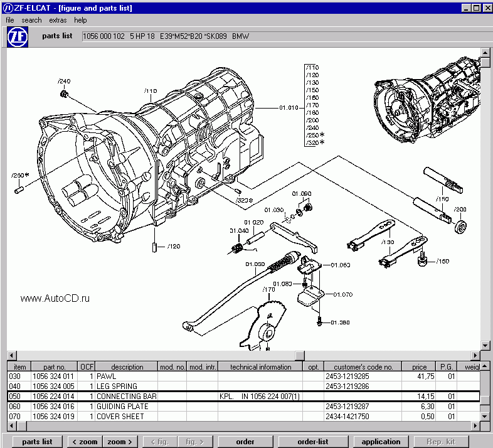Select the CONNECTING BAR row

[243, 397]
